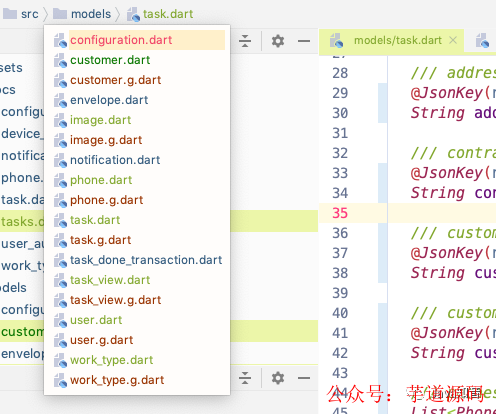Click the configuration.dart file icon

pyautogui.click(x=60, y=40)
